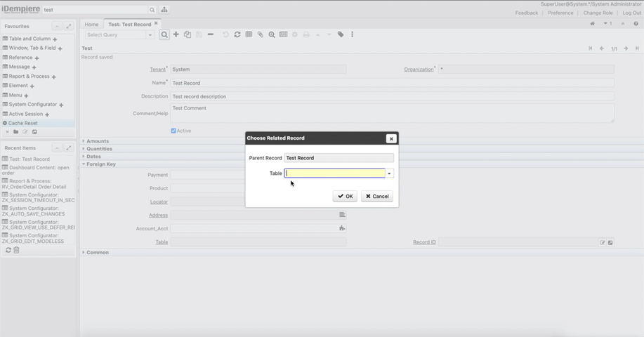Toggle grid view in the toolbar
Viewport: 644px width, 337px height.
pyautogui.click(x=249, y=34)
